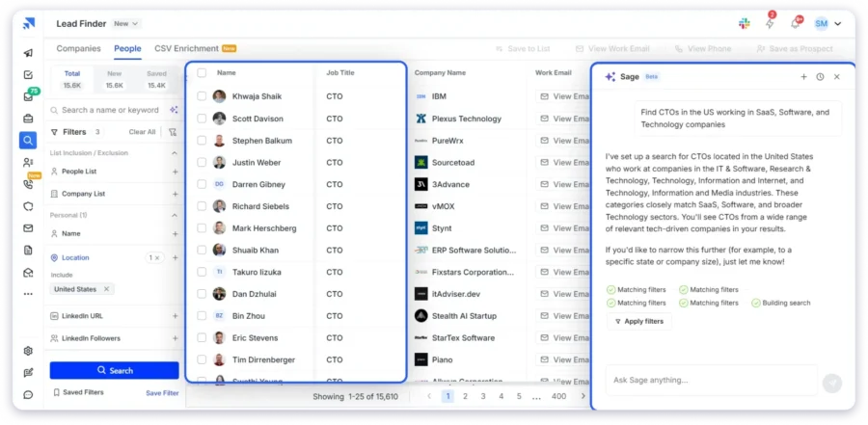Check the box for Scott Davison

(x=202, y=119)
